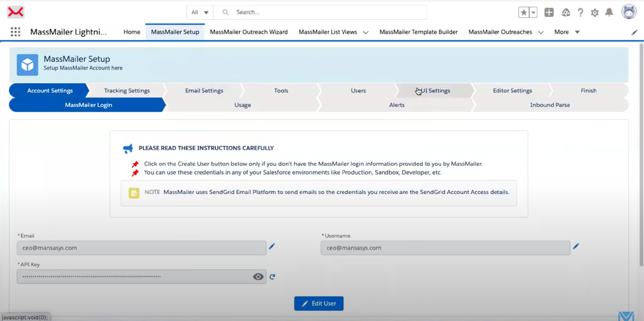
Task: Go to the Editor Settings step
Action: pos(513,90)
